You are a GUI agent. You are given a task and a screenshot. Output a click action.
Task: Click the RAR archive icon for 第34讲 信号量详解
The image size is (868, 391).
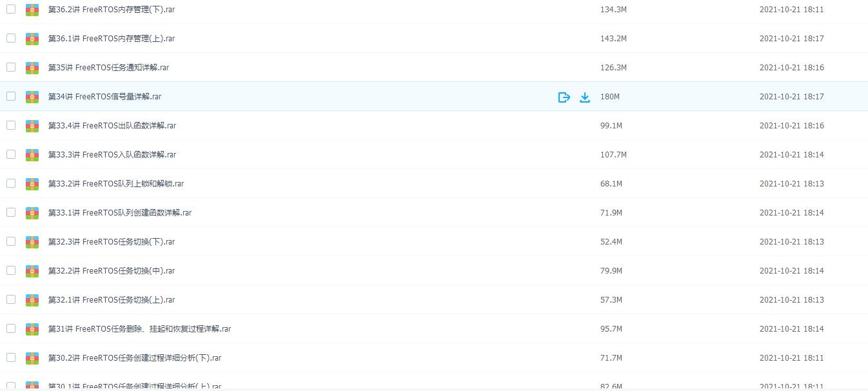click(32, 97)
